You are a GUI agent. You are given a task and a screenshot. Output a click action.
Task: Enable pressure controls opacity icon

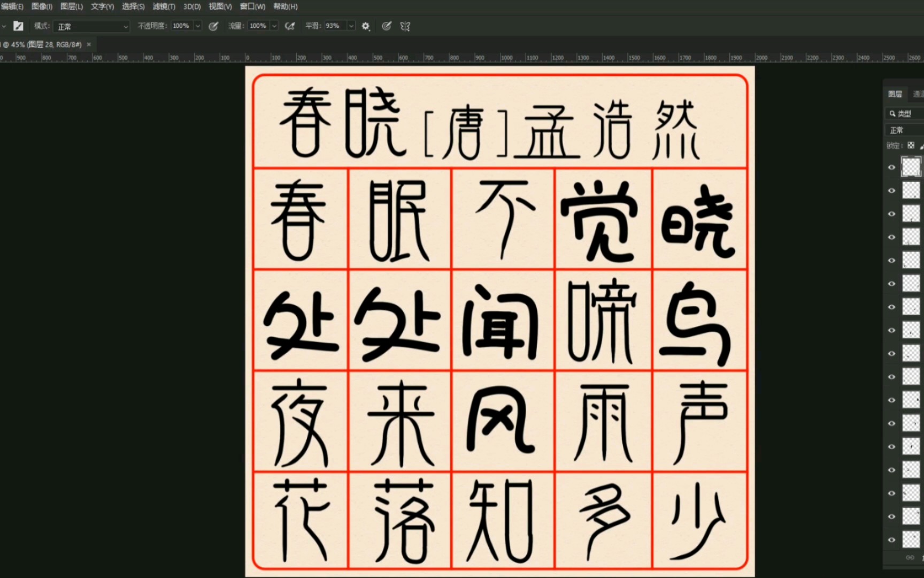click(x=213, y=26)
